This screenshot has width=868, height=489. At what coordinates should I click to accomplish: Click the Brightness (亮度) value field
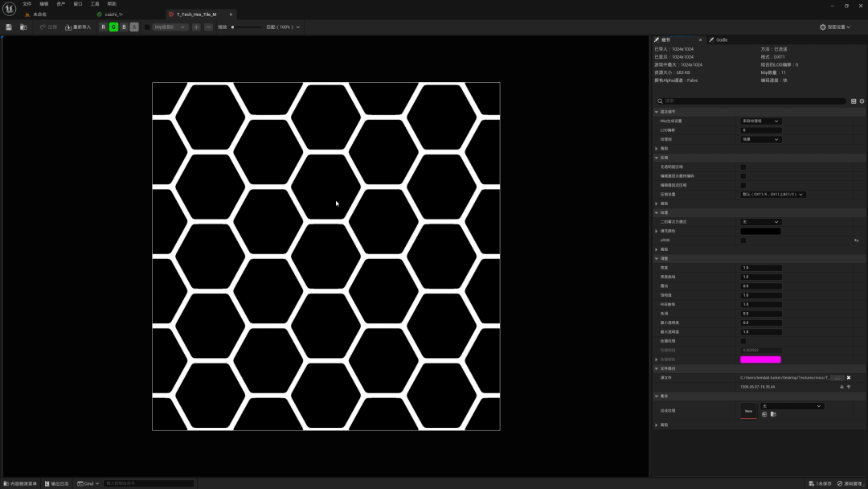(x=761, y=268)
